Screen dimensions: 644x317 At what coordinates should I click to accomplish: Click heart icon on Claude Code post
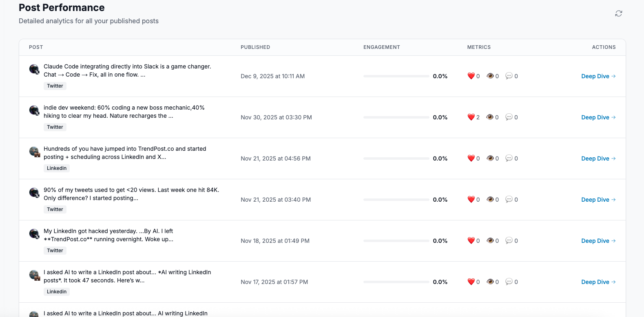coord(471,76)
